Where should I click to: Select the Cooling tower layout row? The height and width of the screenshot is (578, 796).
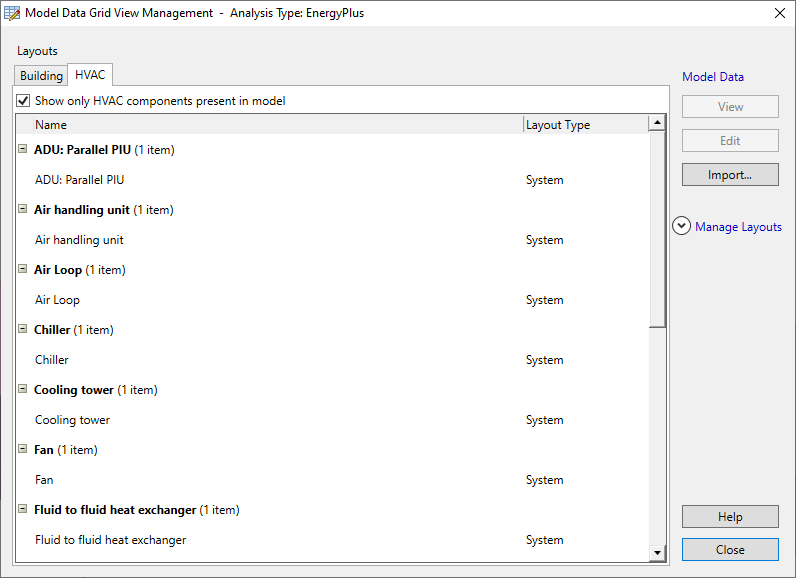click(x=72, y=420)
